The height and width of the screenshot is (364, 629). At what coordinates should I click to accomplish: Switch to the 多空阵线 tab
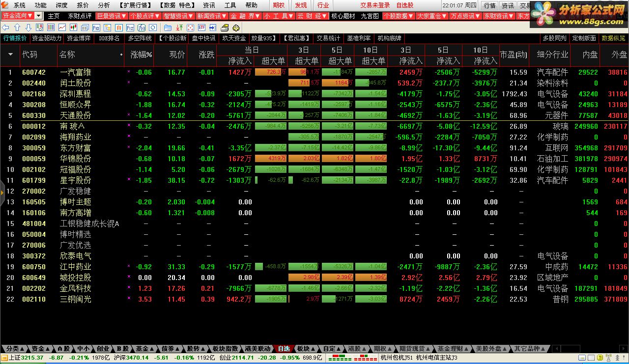pyautogui.click(x=140, y=38)
